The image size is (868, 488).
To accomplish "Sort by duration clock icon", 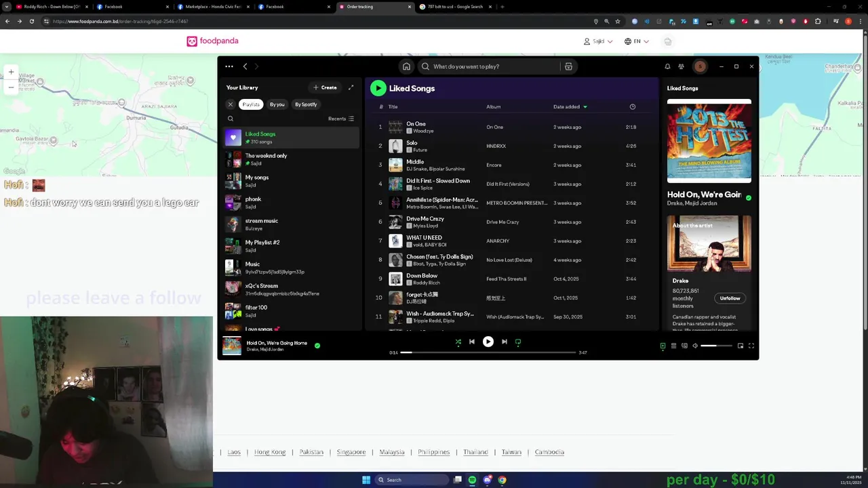I will [x=633, y=106].
